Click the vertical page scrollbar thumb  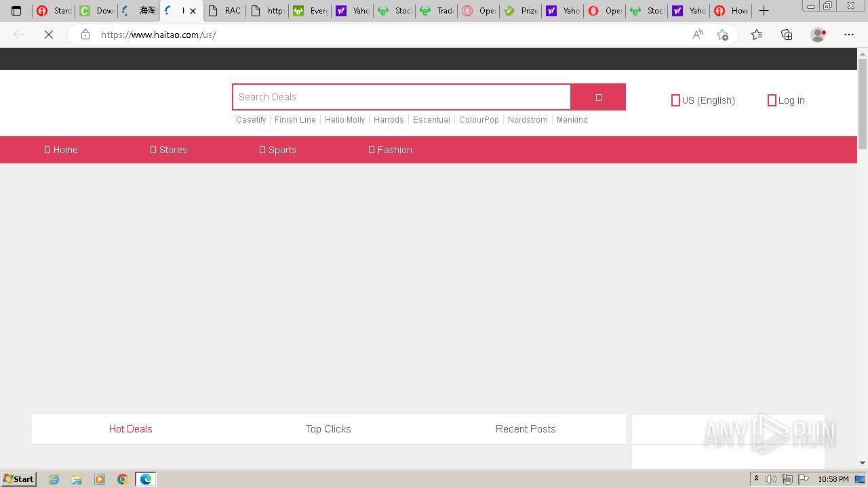(x=863, y=104)
